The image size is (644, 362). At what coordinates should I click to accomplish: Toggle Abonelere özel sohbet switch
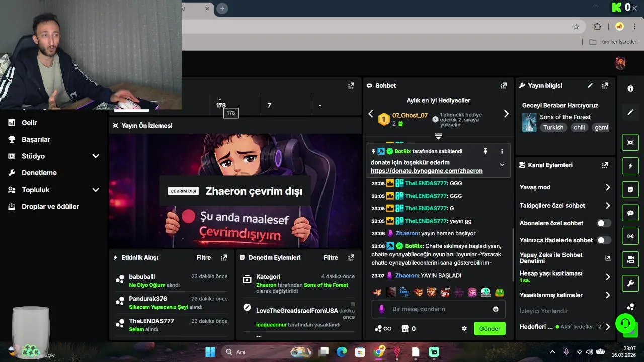pos(603,223)
